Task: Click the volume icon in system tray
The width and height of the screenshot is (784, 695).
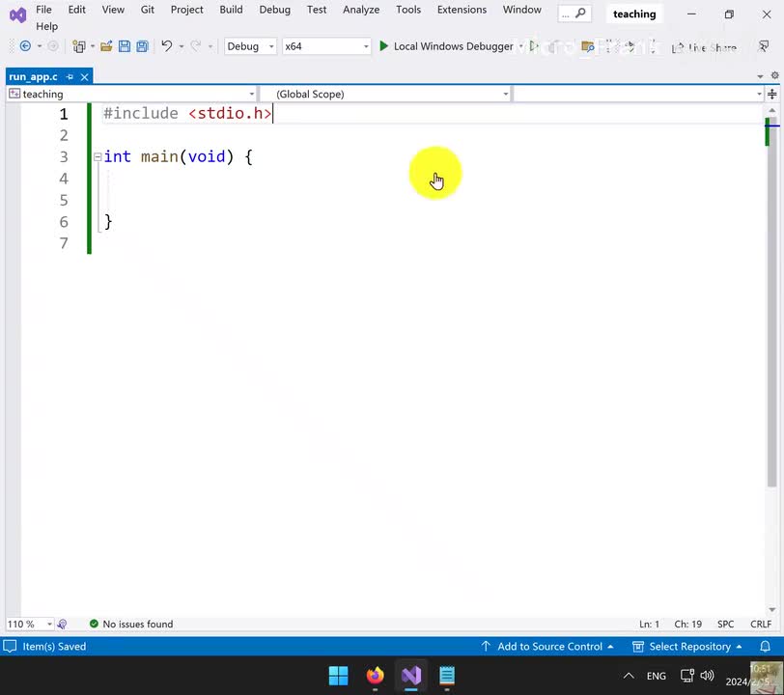Action: [x=707, y=676]
